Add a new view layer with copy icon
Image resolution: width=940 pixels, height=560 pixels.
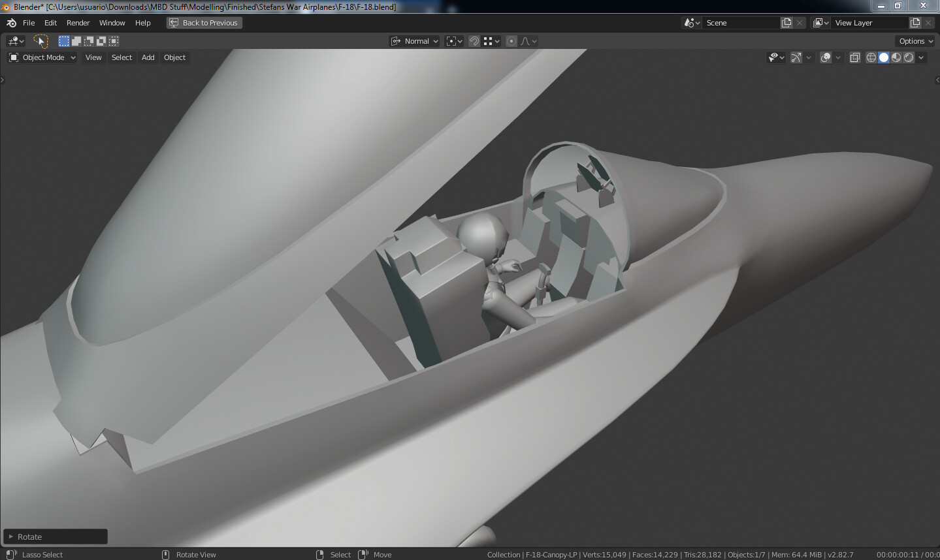[x=915, y=23]
